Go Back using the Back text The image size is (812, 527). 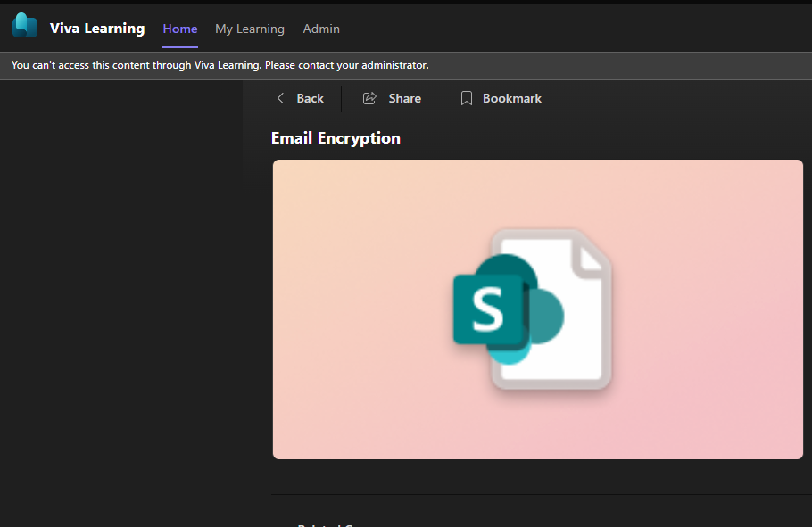coord(310,98)
